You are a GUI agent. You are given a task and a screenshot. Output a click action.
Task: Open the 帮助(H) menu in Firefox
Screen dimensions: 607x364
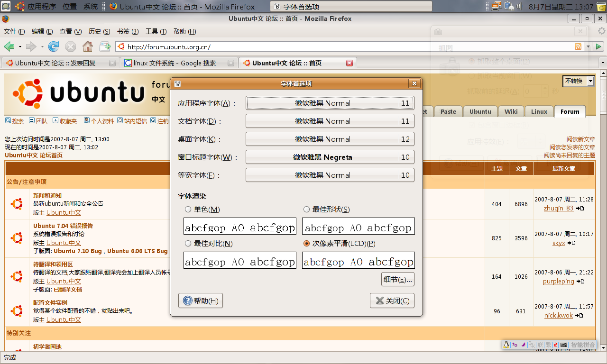point(185,31)
